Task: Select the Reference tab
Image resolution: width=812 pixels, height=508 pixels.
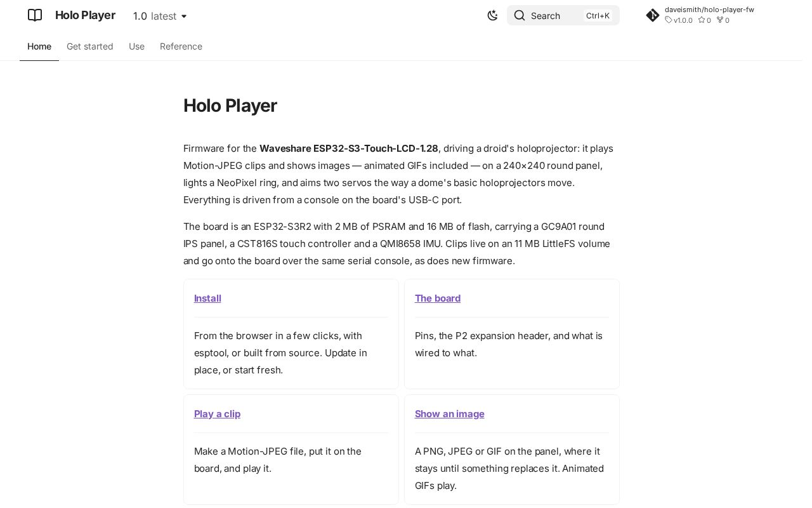Action: click(181, 46)
